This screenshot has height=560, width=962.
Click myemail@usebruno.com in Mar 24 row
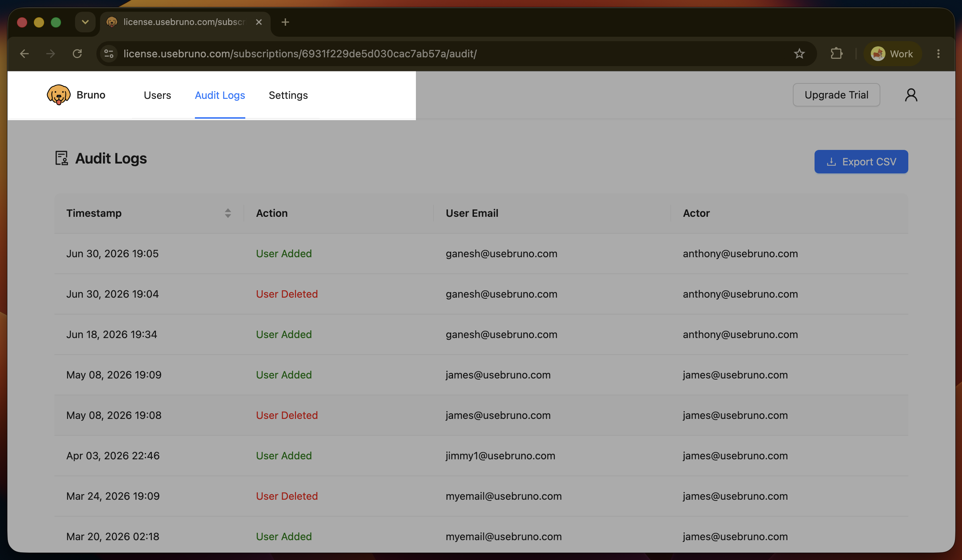click(x=503, y=496)
